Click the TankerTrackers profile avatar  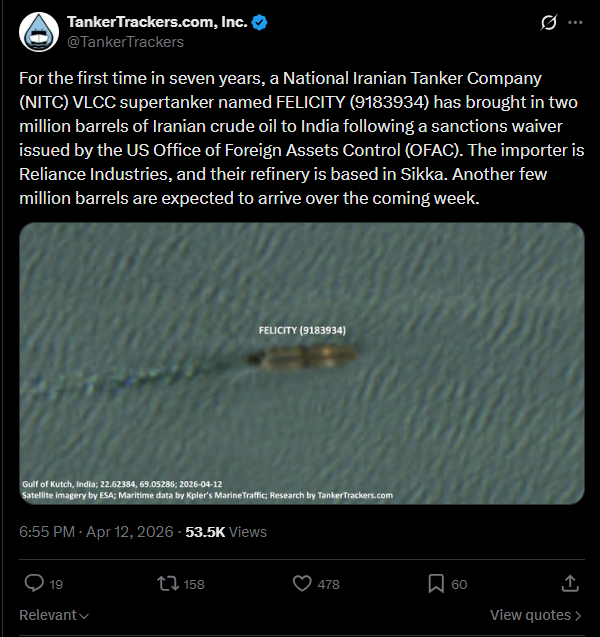click(x=38, y=32)
